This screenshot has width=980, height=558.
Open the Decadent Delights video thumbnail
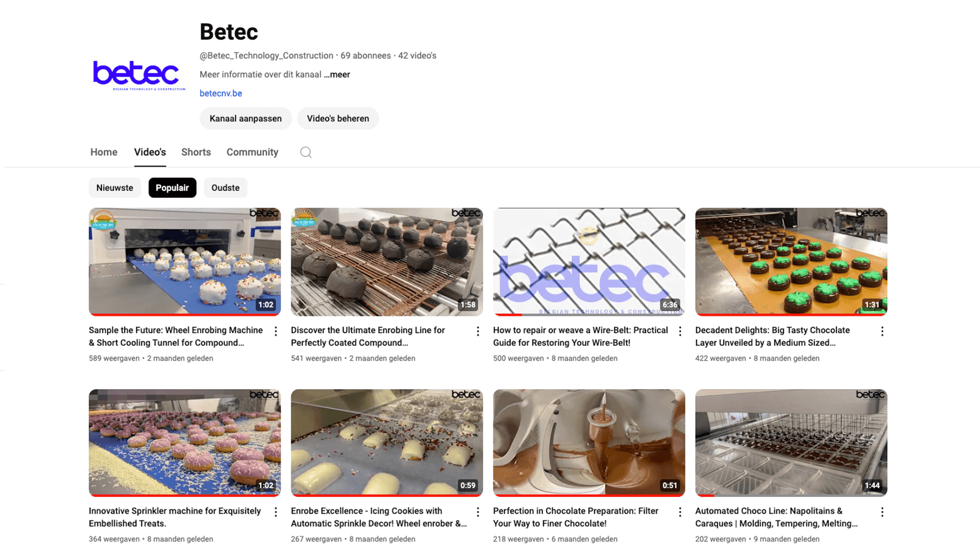pos(791,261)
